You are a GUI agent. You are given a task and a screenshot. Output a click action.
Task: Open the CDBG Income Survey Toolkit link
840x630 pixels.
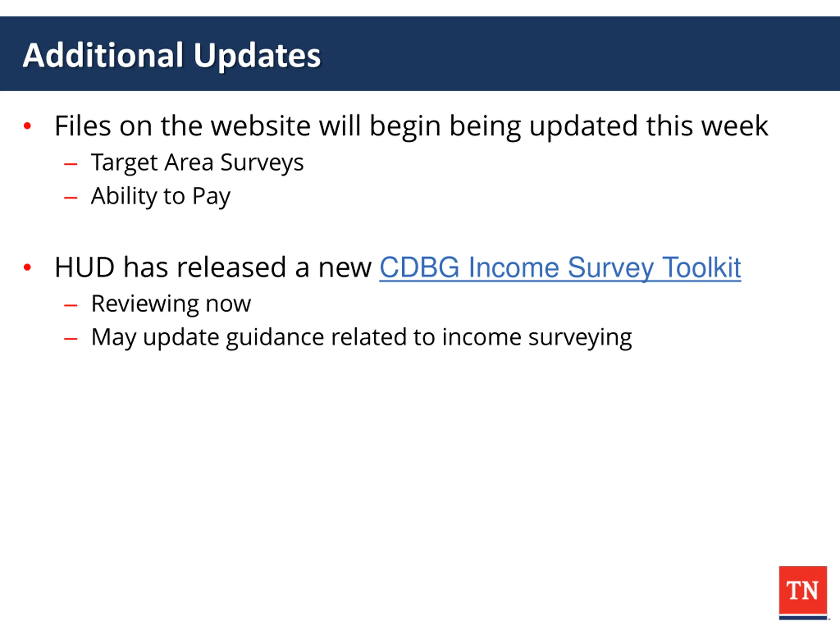coord(560,268)
